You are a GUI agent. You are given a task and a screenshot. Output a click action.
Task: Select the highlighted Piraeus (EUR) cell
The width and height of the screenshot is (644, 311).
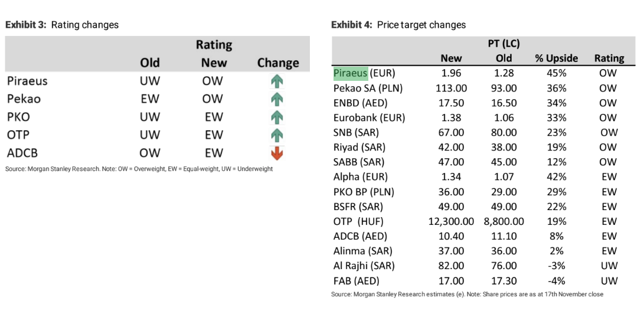coord(351,73)
